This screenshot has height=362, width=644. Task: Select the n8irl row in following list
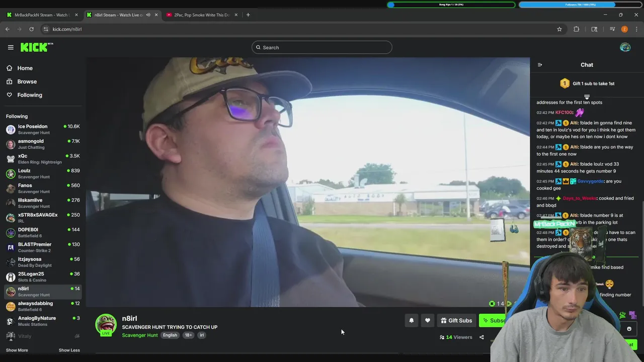click(43, 292)
